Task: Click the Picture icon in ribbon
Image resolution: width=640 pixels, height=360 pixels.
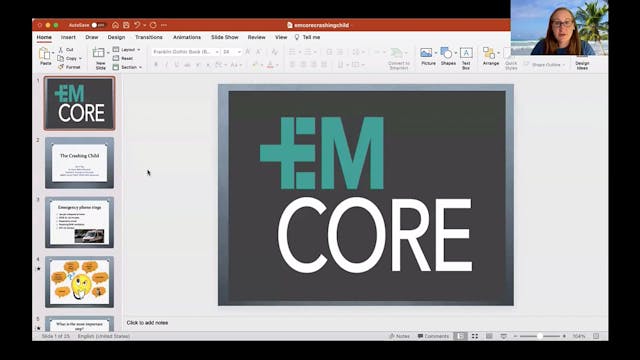Action: pos(426,53)
